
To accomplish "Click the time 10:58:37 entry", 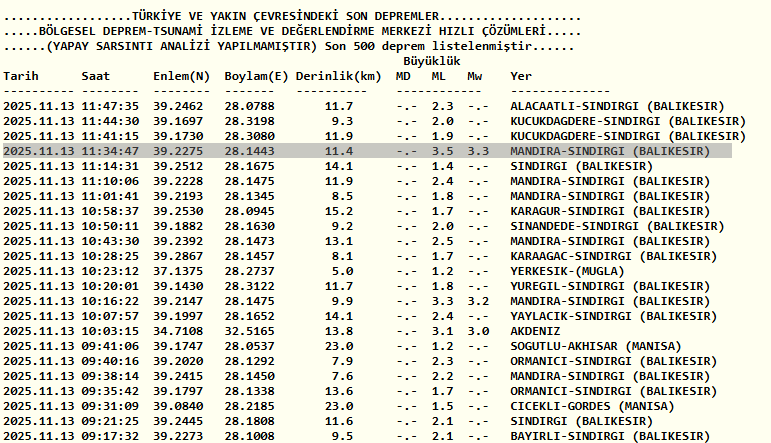I will 110,211.
